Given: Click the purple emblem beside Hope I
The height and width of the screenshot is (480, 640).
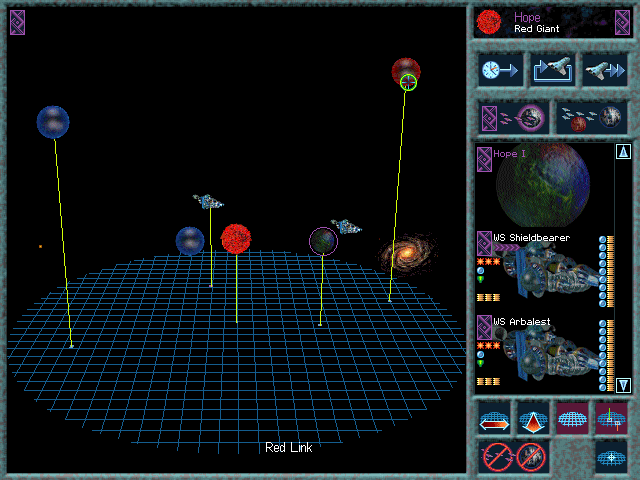Looking at the screenshot, I should [x=484, y=159].
